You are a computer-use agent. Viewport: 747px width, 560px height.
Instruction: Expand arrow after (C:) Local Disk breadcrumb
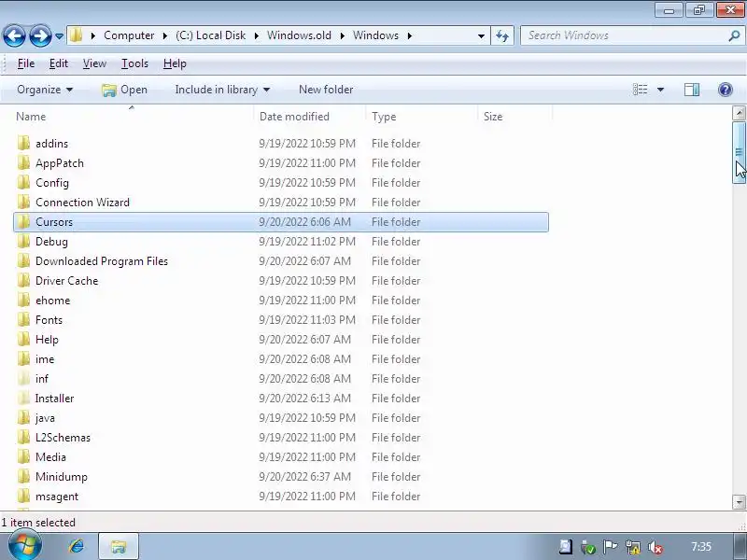coord(256,35)
